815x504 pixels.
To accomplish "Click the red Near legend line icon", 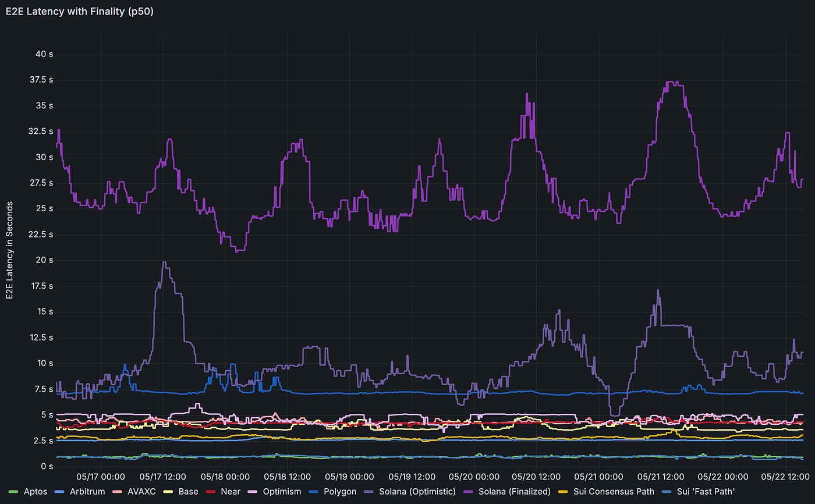I will [211, 492].
